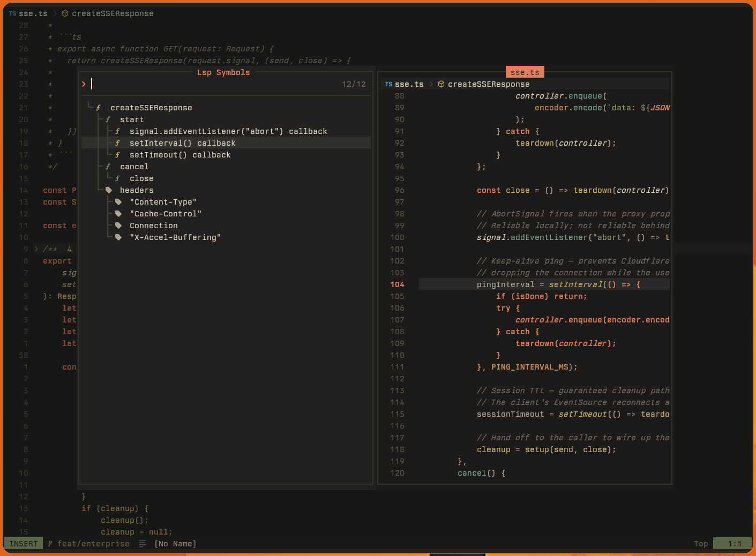
Task: Click PING_INTERVAL_MS on preview line 111
Action: coord(530,367)
